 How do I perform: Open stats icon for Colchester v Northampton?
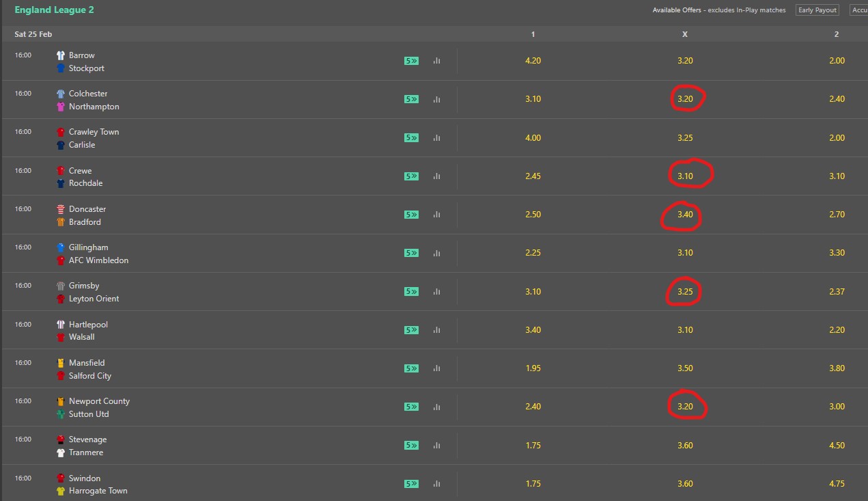point(436,99)
